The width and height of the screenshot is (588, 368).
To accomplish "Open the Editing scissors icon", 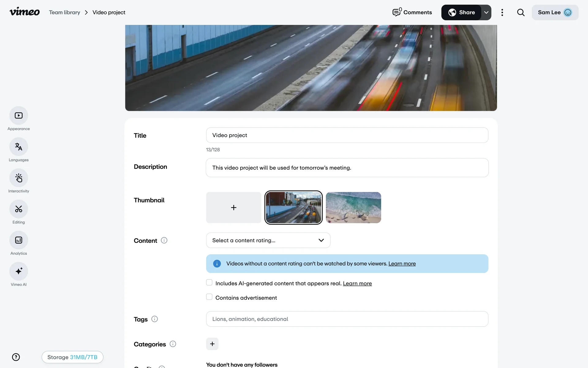I will pyautogui.click(x=19, y=209).
